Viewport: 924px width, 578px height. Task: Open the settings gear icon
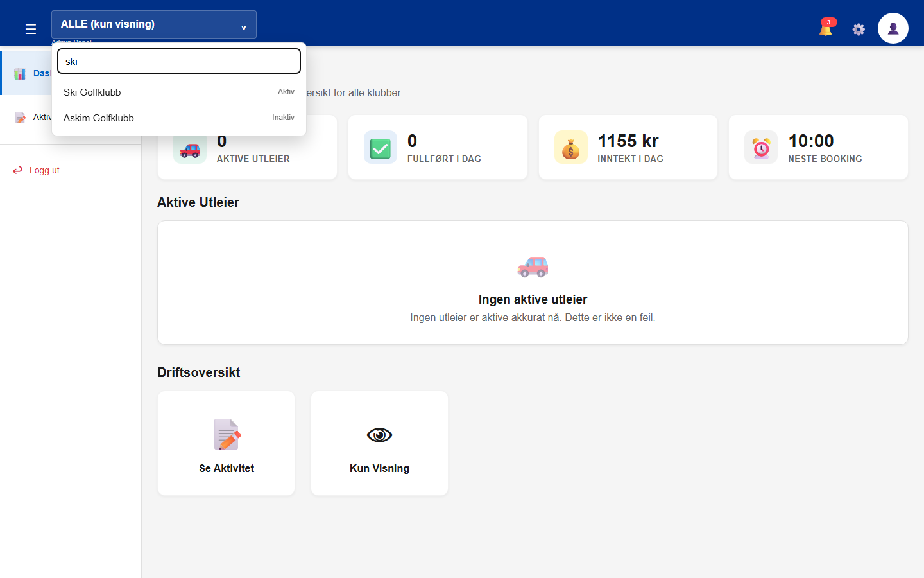(x=859, y=29)
